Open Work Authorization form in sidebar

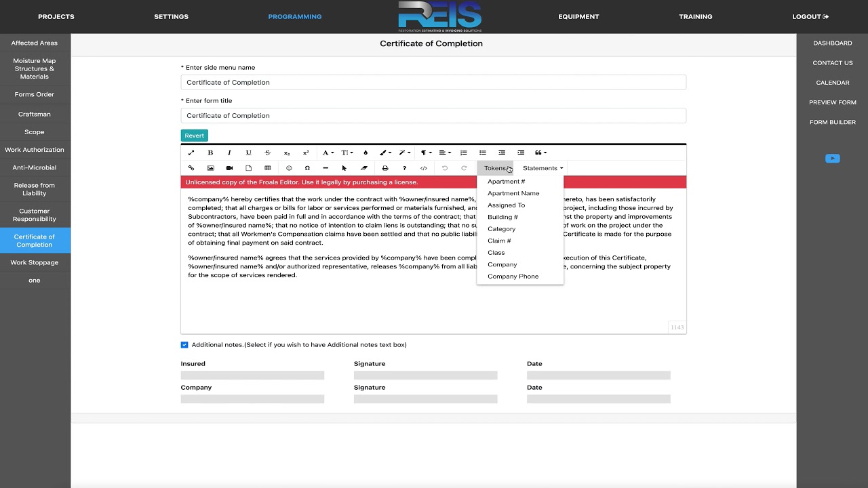[35, 150]
